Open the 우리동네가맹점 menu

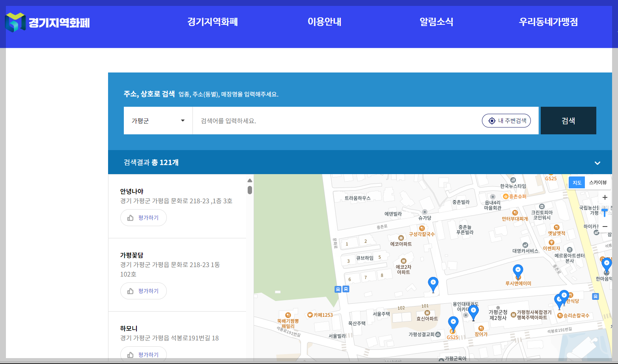549,22
